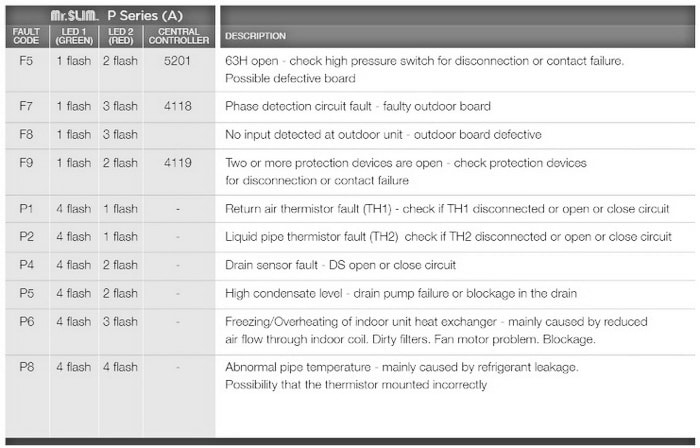Select the P4 drain sensor fault description
700x448 pixels.
point(340,265)
